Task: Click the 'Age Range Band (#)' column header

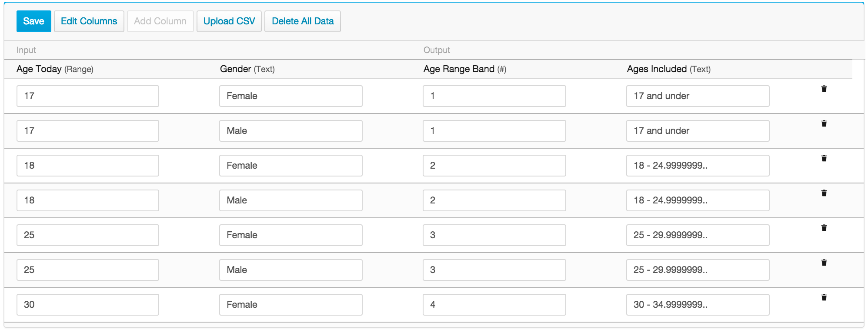Action: click(465, 69)
